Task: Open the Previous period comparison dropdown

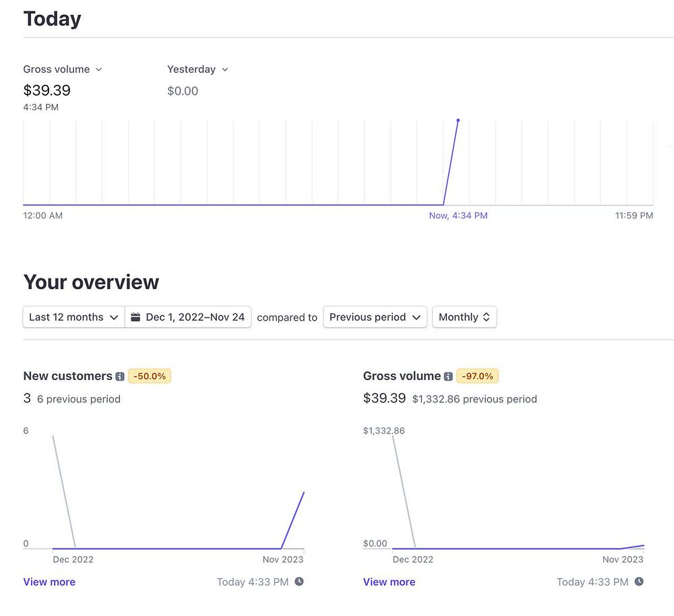Action: (375, 317)
